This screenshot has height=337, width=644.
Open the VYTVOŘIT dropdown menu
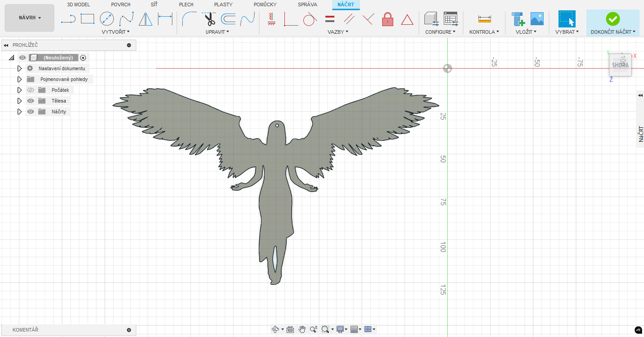[116, 32]
